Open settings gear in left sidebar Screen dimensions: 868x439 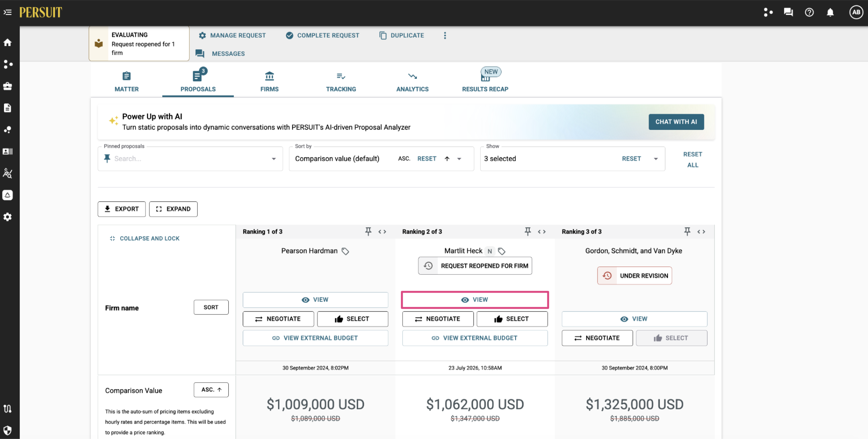coord(8,217)
